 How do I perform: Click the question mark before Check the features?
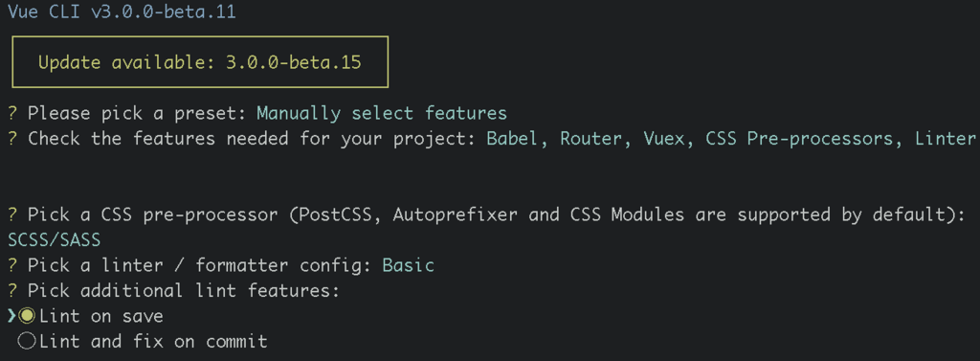(12, 138)
